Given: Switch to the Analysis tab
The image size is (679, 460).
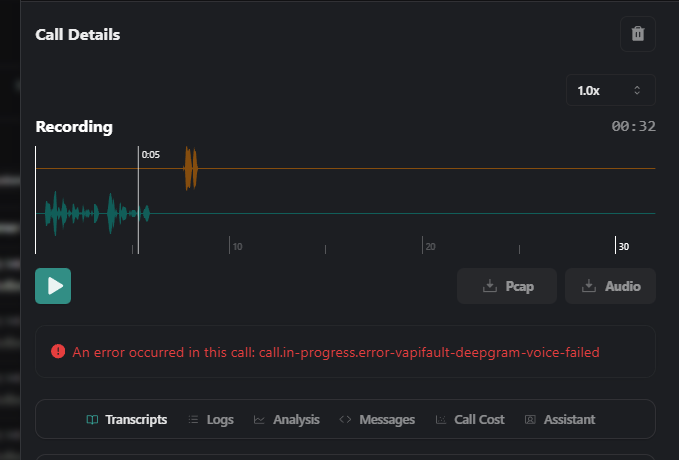Looking at the screenshot, I should [286, 420].
